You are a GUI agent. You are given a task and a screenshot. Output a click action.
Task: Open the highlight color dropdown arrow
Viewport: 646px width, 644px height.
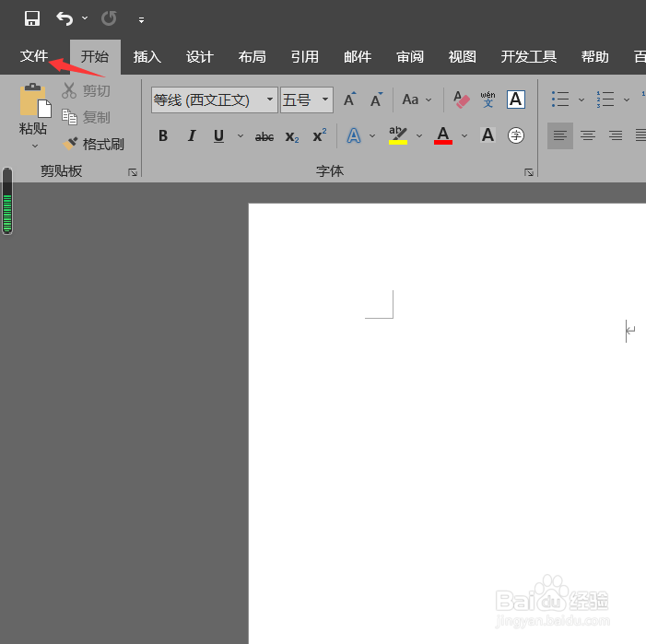(x=419, y=135)
